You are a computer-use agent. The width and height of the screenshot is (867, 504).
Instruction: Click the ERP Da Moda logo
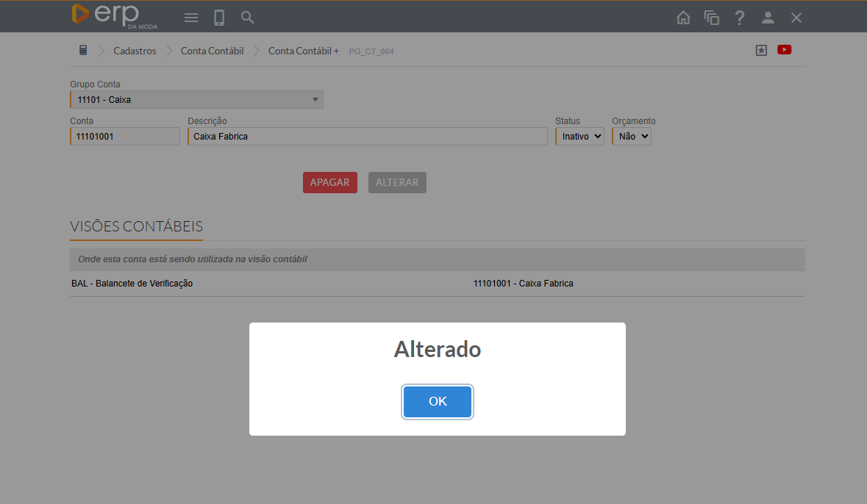(x=114, y=16)
